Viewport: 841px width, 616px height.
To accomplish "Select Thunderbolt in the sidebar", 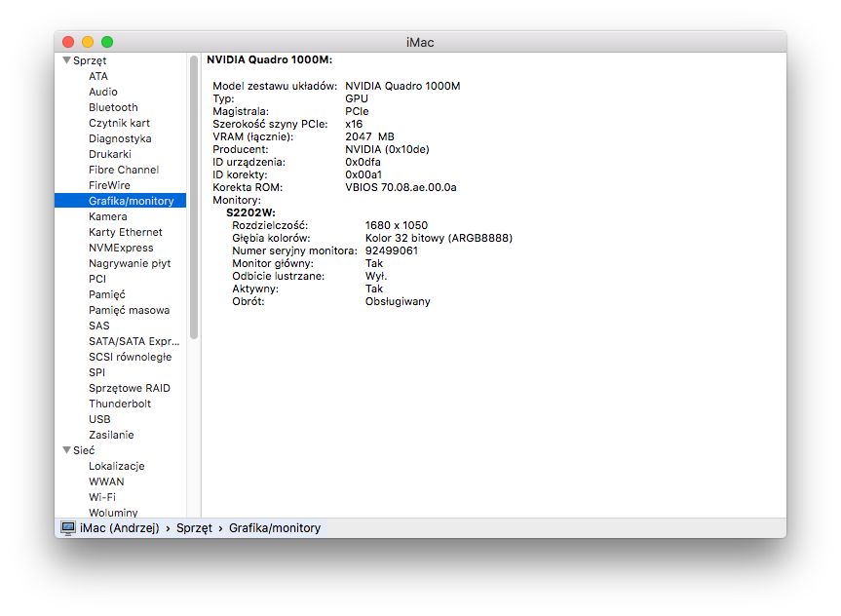I will [120, 403].
